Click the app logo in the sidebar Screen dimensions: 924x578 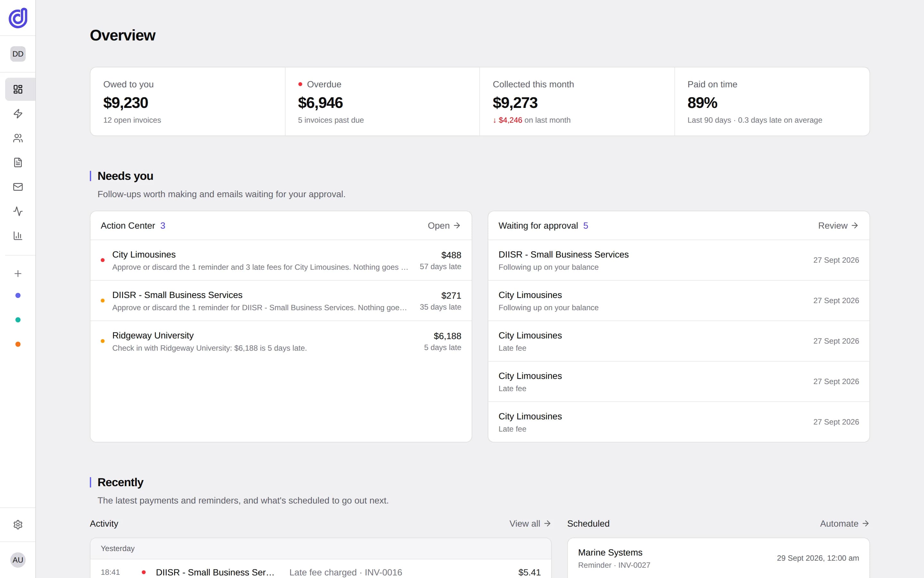pos(18,18)
